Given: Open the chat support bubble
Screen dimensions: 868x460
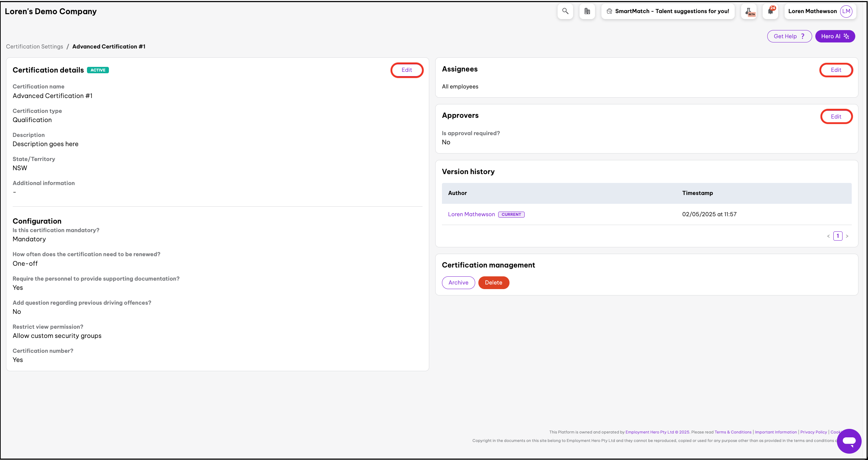Looking at the screenshot, I should click(x=849, y=441).
